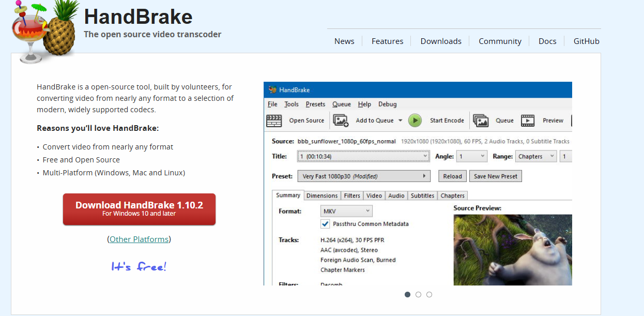The width and height of the screenshot is (644, 316).
Task: Open the Debug menu in screenshot
Action: pos(388,104)
